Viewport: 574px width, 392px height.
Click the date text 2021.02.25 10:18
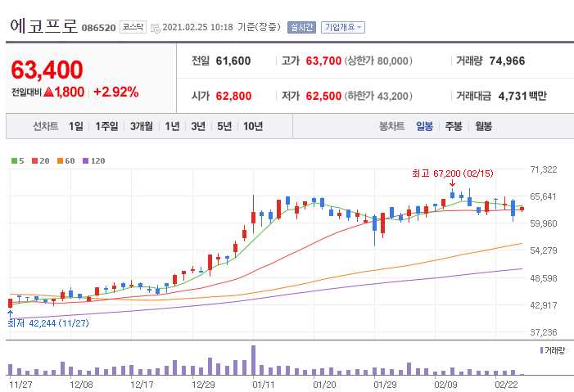pos(197,27)
